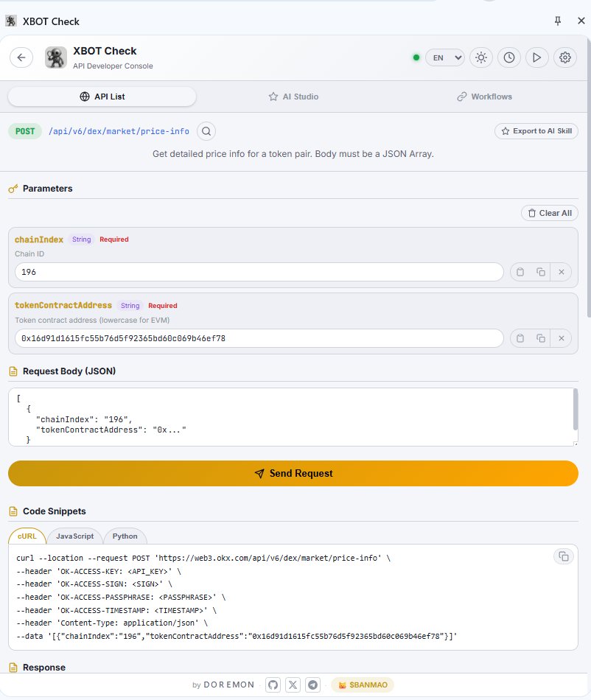This screenshot has height=700, width=591.
Task: Click the search icon beside endpoint path
Action: tap(206, 131)
